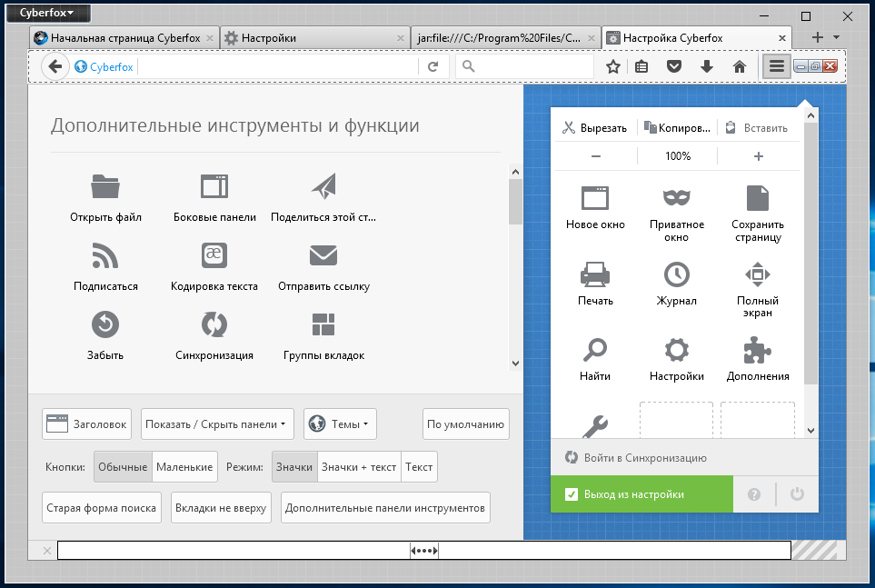This screenshot has width=875, height=588.
Task: Select the 'Печать' printer icon
Action: click(595, 274)
